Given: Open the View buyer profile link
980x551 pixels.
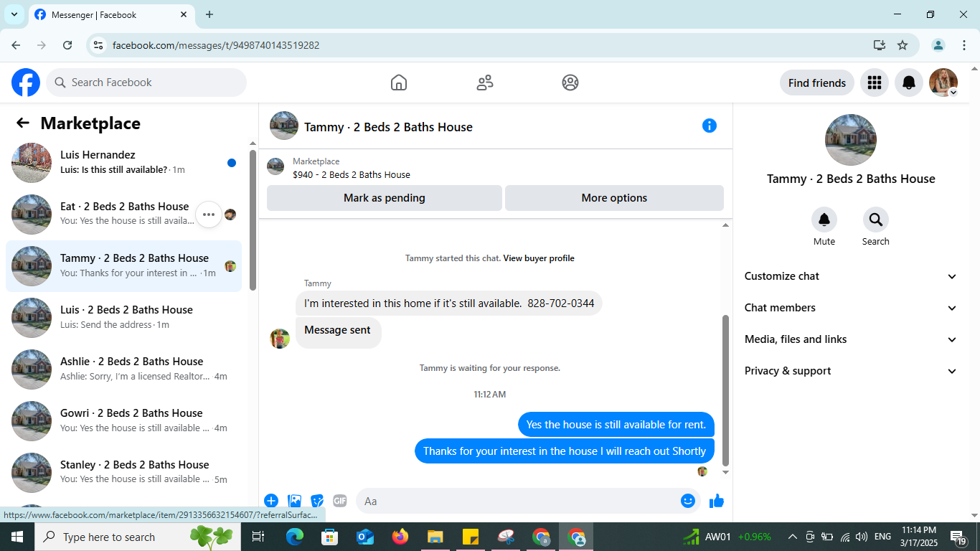Looking at the screenshot, I should [x=539, y=258].
